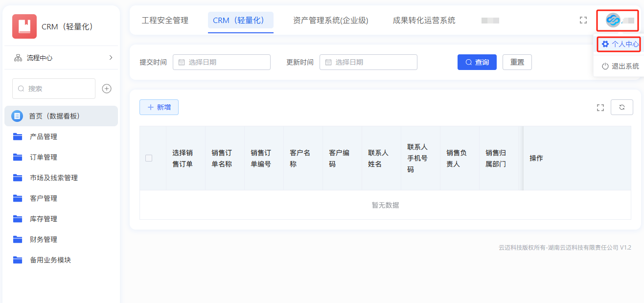Click the table fullscreen expand icon
This screenshot has height=303, width=644.
click(600, 107)
